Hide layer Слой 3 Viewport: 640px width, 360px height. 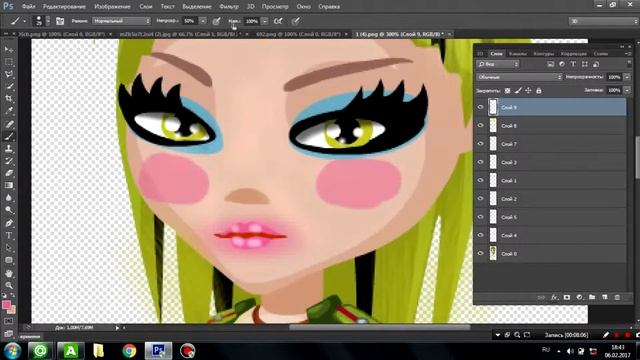480,162
